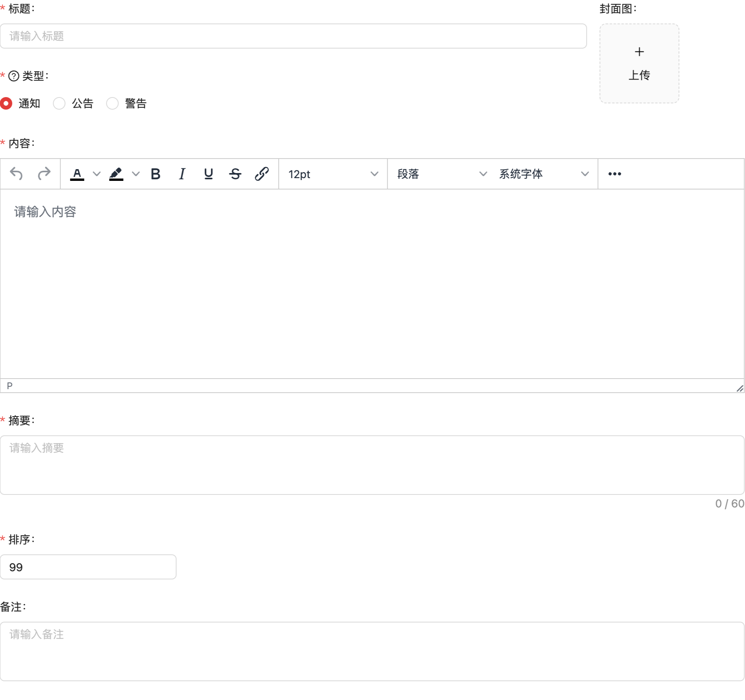Click the undo icon in editor toolbar
The width and height of the screenshot is (745, 700).
(x=16, y=174)
